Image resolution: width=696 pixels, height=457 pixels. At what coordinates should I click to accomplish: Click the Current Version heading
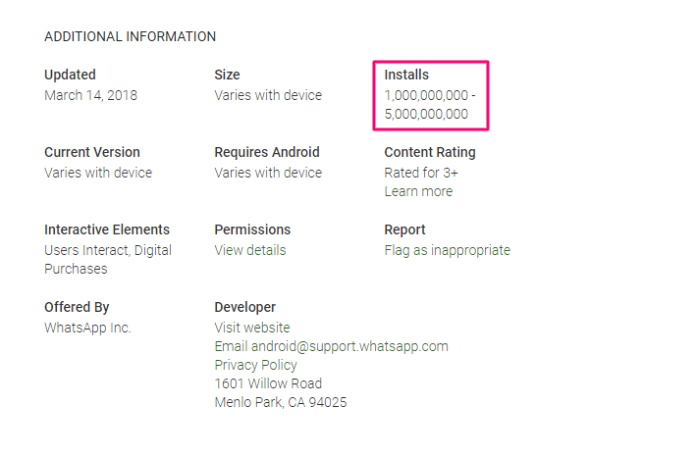coord(92,152)
